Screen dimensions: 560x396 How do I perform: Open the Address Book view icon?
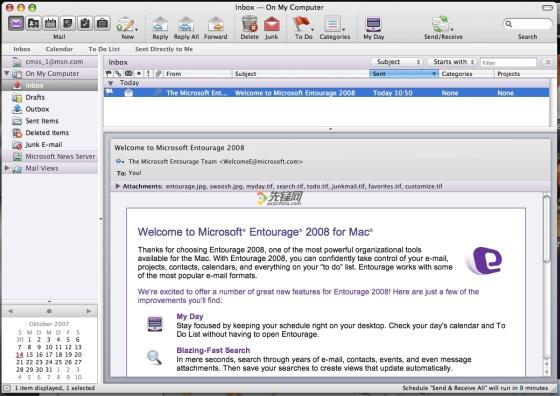pos(33,24)
